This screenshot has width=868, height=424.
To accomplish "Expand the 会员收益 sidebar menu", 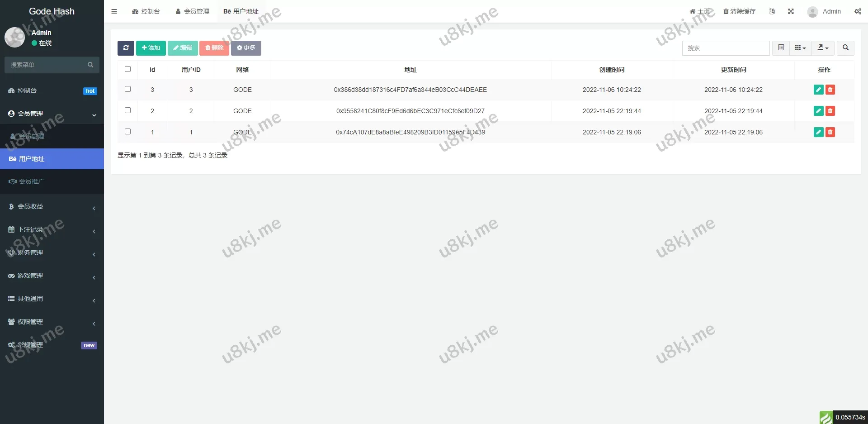I will pyautogui.click(x=52, y=207).
